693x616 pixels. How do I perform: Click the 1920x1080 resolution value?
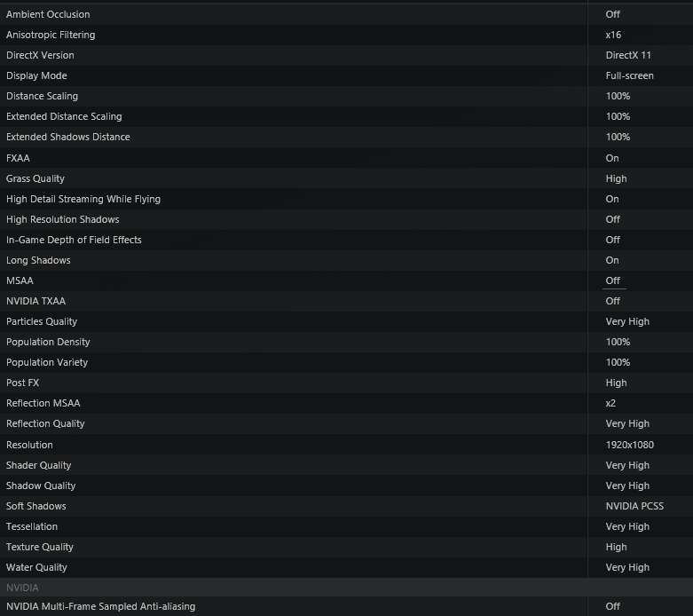click(x=629, y=445)
